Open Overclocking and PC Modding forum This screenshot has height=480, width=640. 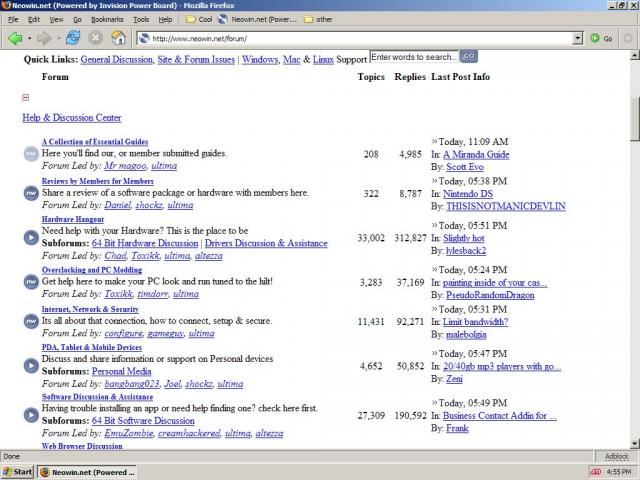point(92,270)
